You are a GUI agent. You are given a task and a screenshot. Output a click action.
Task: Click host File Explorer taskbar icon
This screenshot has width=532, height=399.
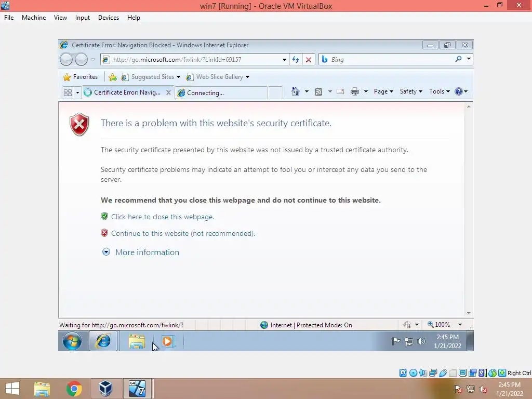click(42, 389)
